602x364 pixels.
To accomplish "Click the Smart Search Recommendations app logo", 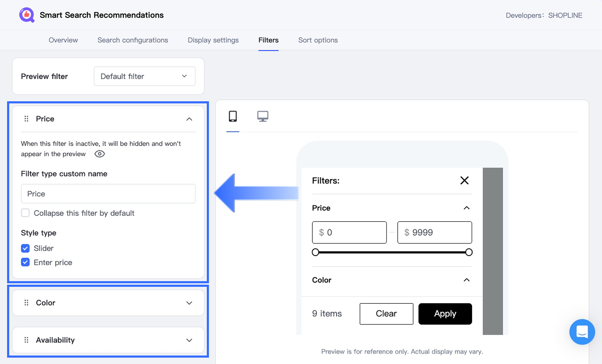I will [x=27, y=15].
